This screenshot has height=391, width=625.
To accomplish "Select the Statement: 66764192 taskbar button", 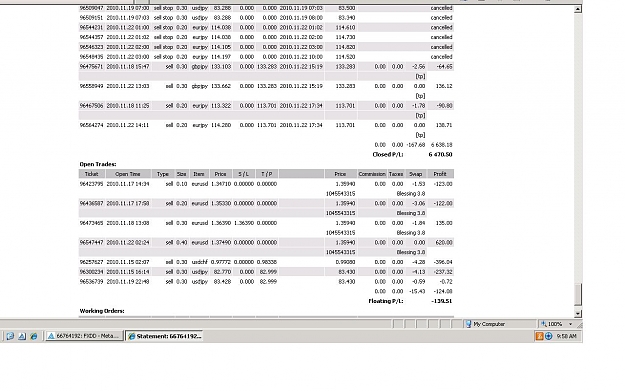I will 164,336.
